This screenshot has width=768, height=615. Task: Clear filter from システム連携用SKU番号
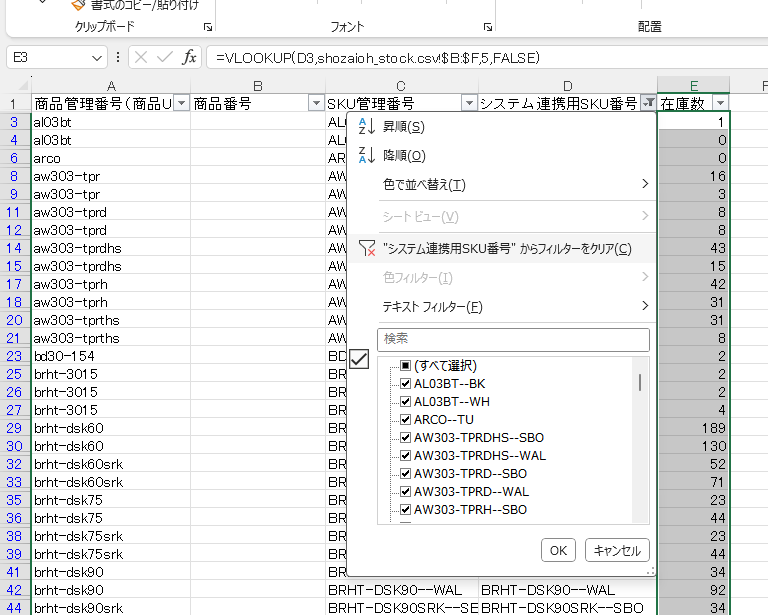tap(501, 249)
